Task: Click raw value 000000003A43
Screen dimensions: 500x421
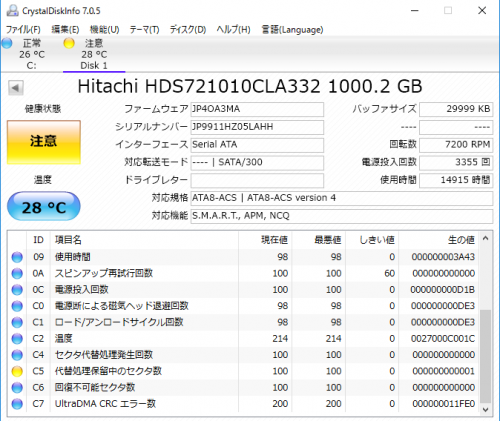Action: [x=443, y=257]
